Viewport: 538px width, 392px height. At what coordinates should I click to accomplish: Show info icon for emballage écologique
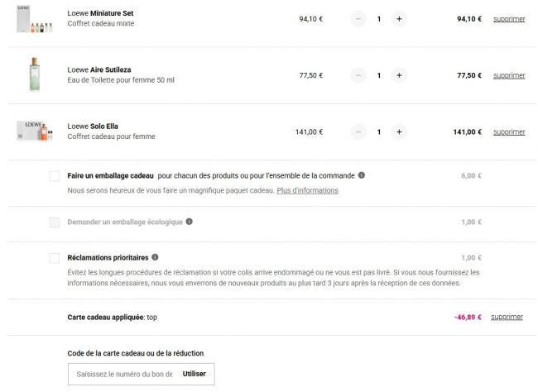pyautogui.click(x=190, y=222)
